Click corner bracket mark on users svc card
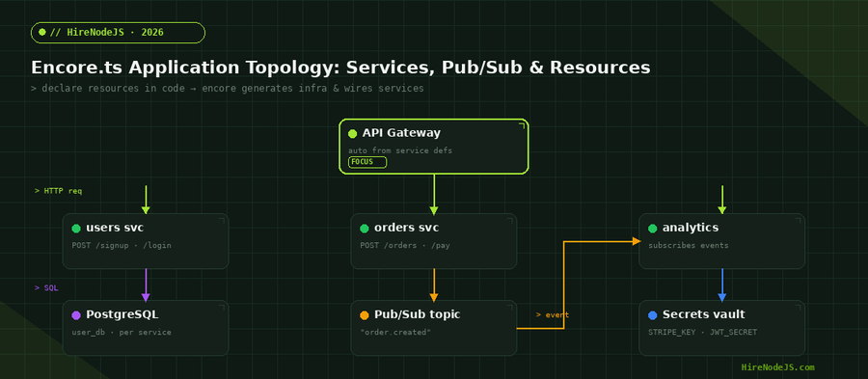This screenshot has width=868, height=379. click(x=222, y=221)
